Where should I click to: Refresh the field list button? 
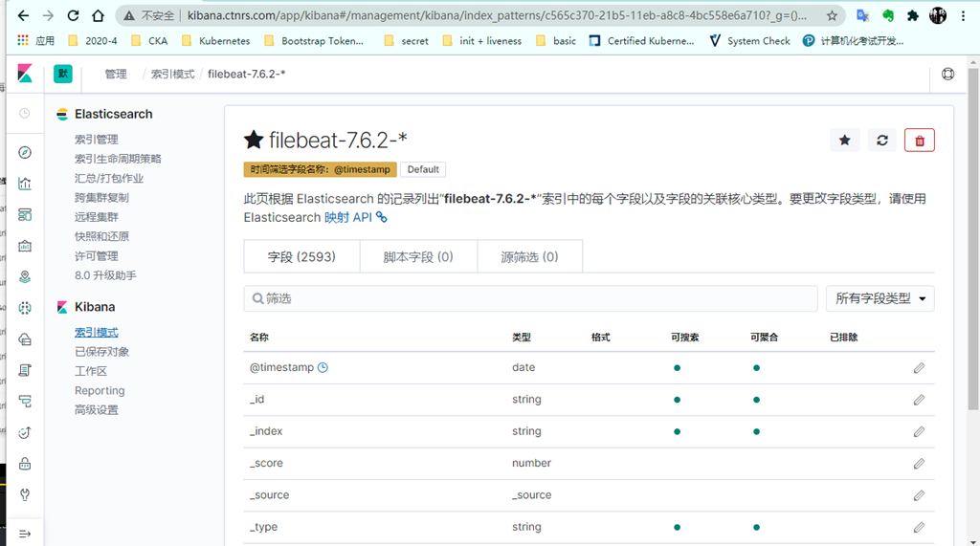tap(881, 140)
